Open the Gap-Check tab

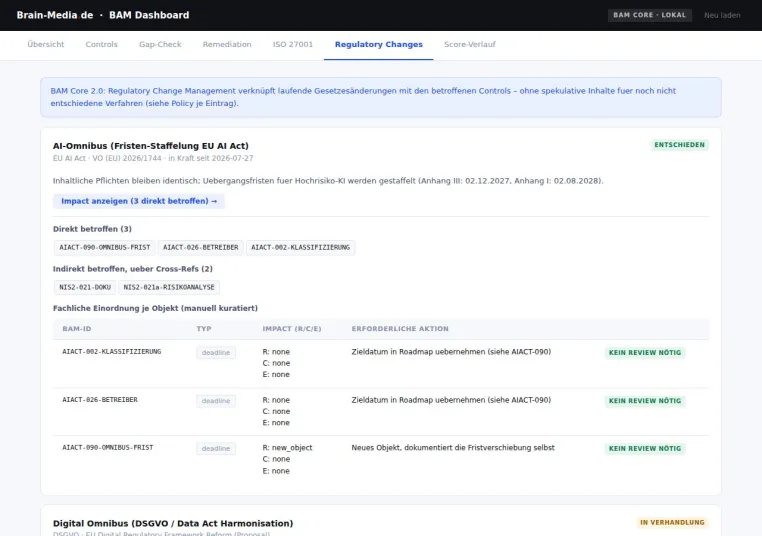[x=160, y=44]
